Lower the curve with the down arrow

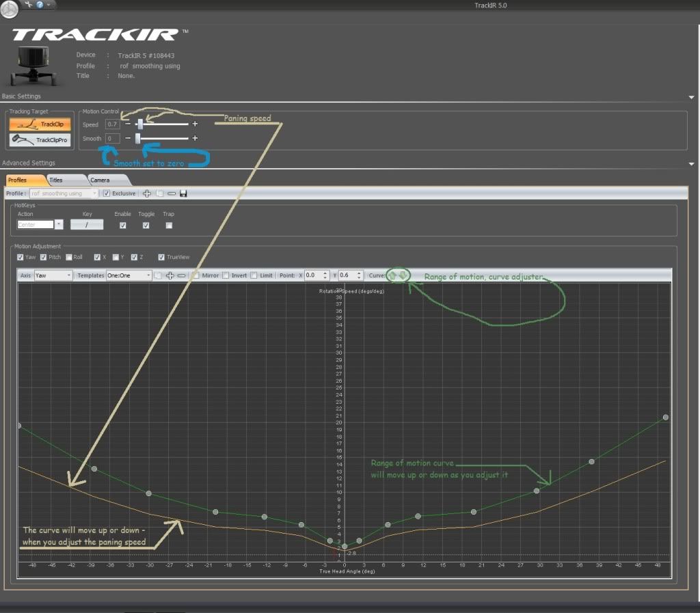coord(403,275)
